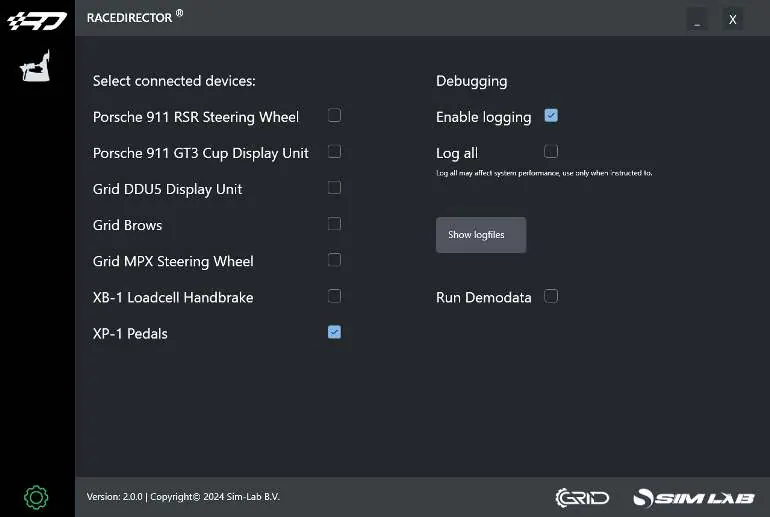
Task: Click the 'Run Demodata' label text
Action: [484, 298]
